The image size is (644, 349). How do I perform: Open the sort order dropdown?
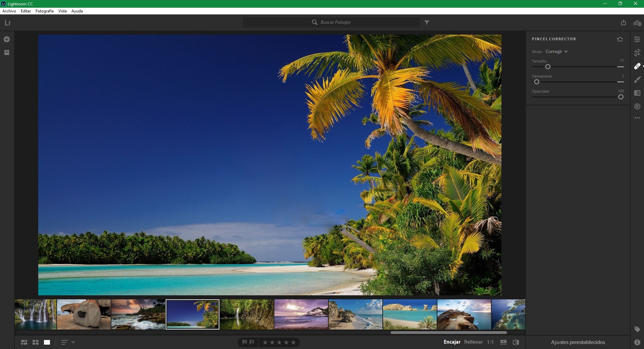68,342
